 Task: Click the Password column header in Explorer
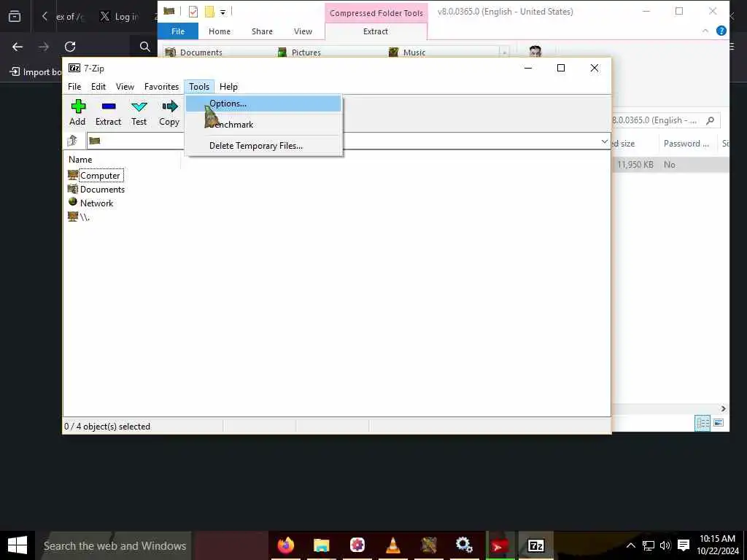point(686,144)
